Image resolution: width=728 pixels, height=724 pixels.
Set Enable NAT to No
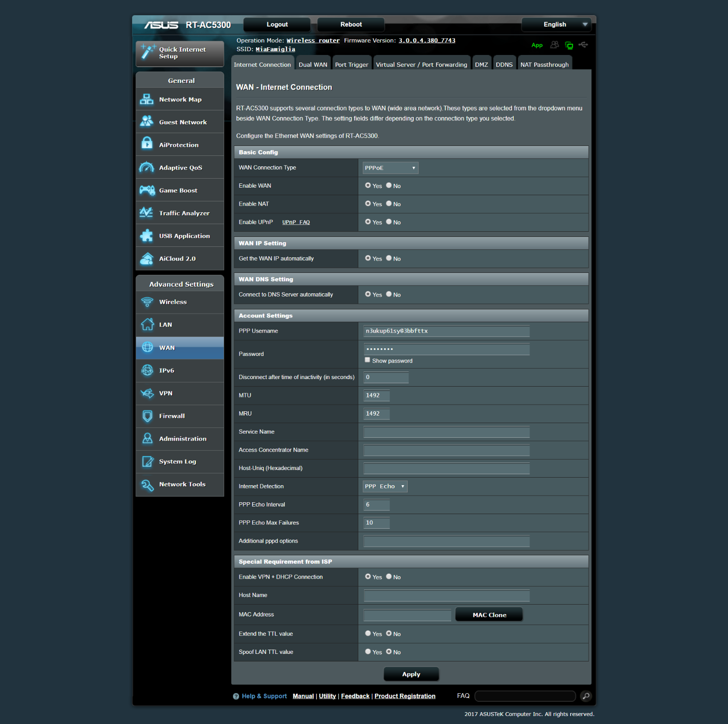pyautogui.click(x=389, y=203)
